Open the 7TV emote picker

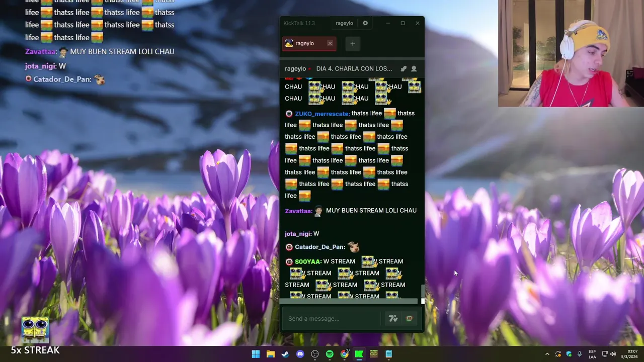(x=393, y=319)
